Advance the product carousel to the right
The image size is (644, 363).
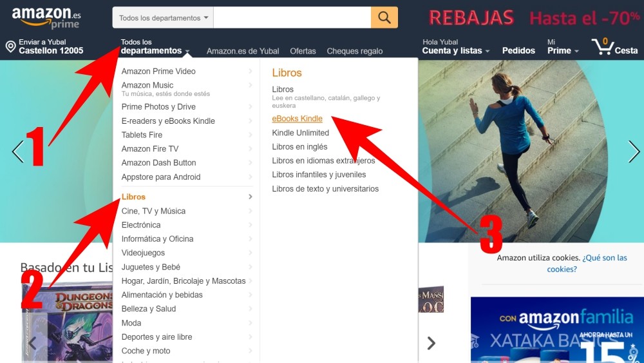pyautogui.click(x=431, y=343)
